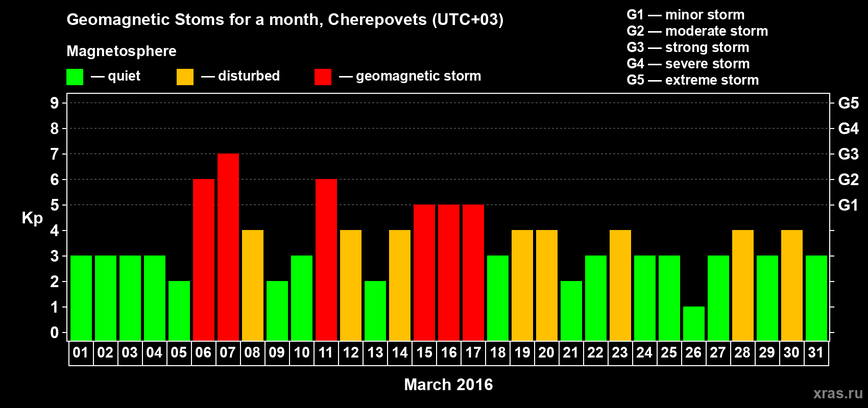Click date label 07 on the axis

tap(228, 353)
